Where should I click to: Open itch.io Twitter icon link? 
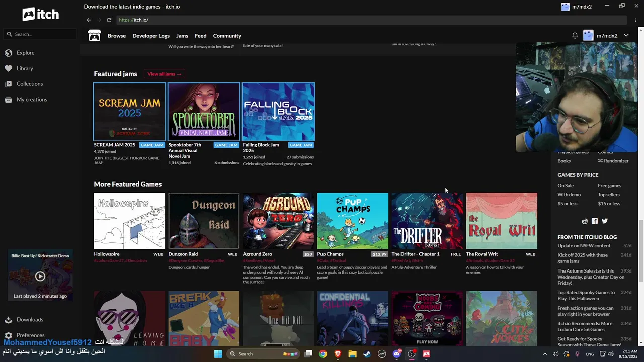coord(605,221)
